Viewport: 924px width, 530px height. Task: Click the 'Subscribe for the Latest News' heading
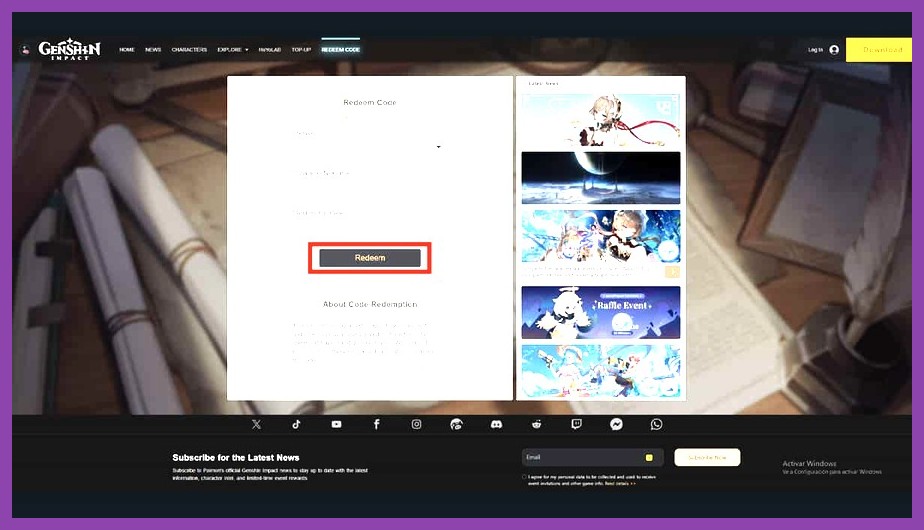[x=236, y=457]
